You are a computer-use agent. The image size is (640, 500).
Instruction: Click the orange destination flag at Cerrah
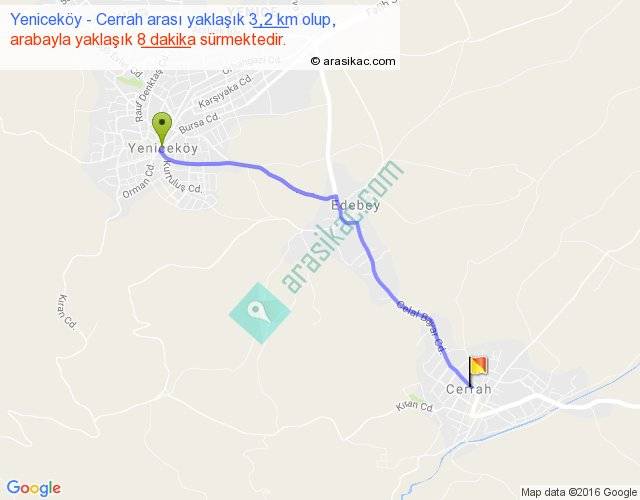pos(478,371)
